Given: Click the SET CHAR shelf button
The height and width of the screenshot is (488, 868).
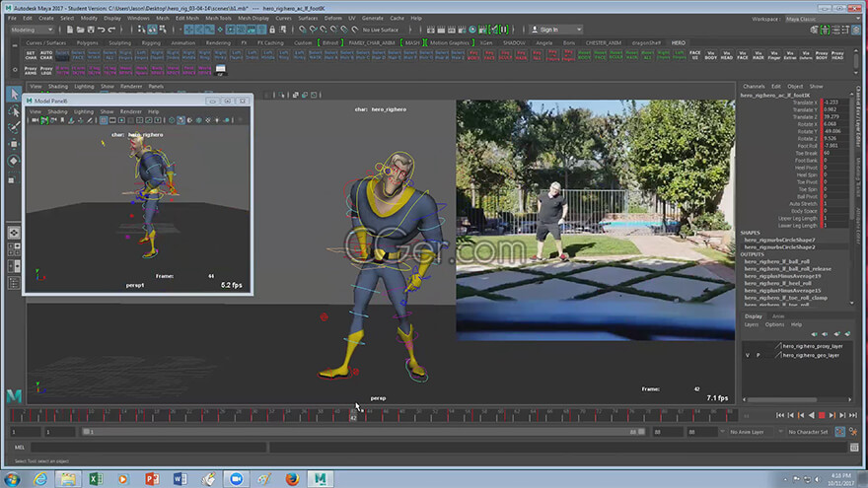Looking at the screenshot, I should tap(31, 55).
